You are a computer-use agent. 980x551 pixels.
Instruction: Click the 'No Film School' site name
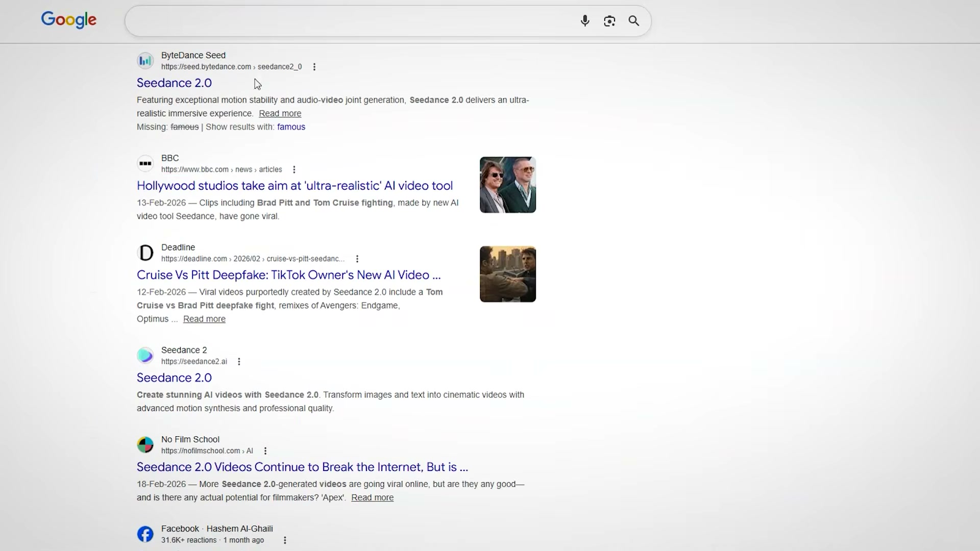(x=190, y=439)
